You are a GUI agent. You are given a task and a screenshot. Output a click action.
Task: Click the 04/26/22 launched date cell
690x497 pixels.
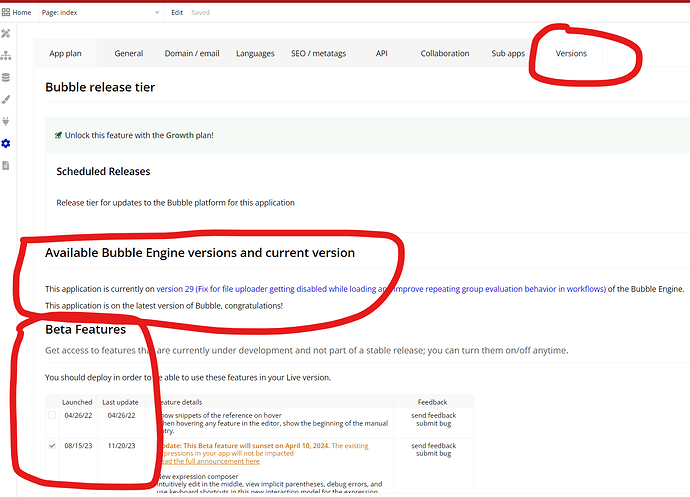pyautogui.click(x=78, y=415)
